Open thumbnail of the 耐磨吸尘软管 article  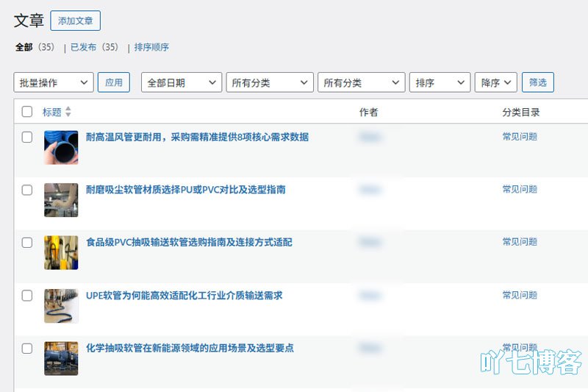click(61, 200)
